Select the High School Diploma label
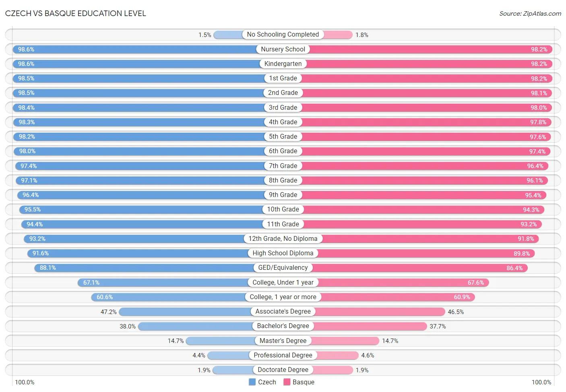The image size is (566, 392). 283,253
